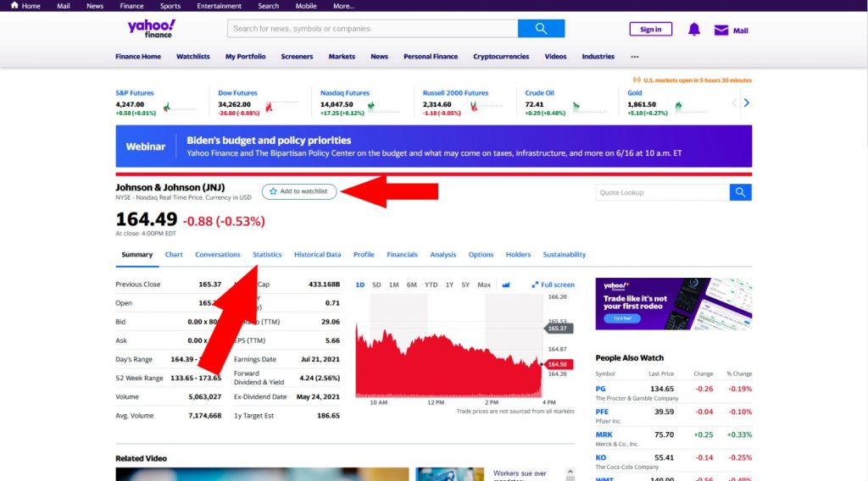Screen dimensions: 868x481
Task: Click More... in the top purple bar
Action: (x=343, y=6)
